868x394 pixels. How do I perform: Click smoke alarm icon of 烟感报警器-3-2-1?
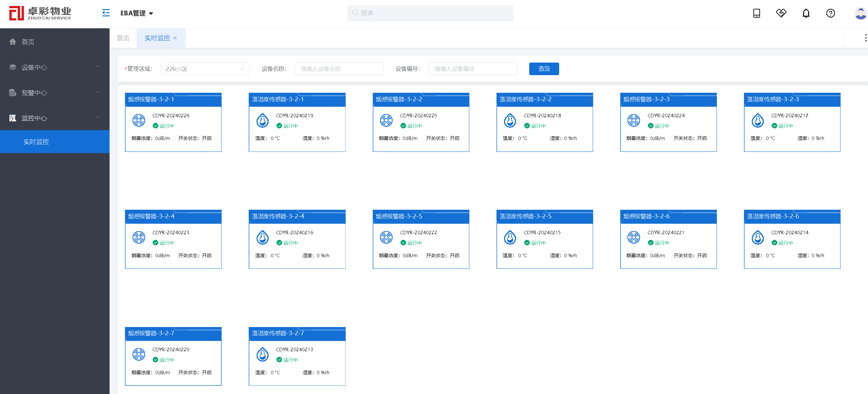(139, 120)
